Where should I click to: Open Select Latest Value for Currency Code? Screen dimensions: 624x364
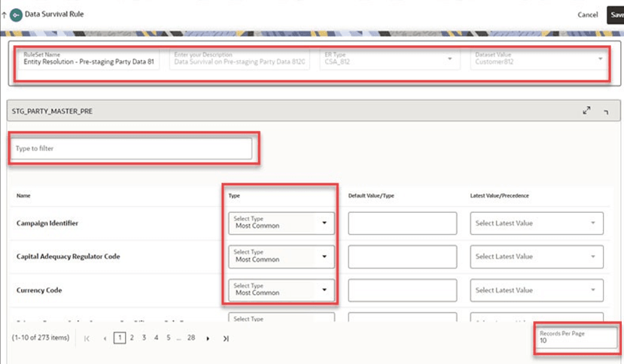pos(537,290)
